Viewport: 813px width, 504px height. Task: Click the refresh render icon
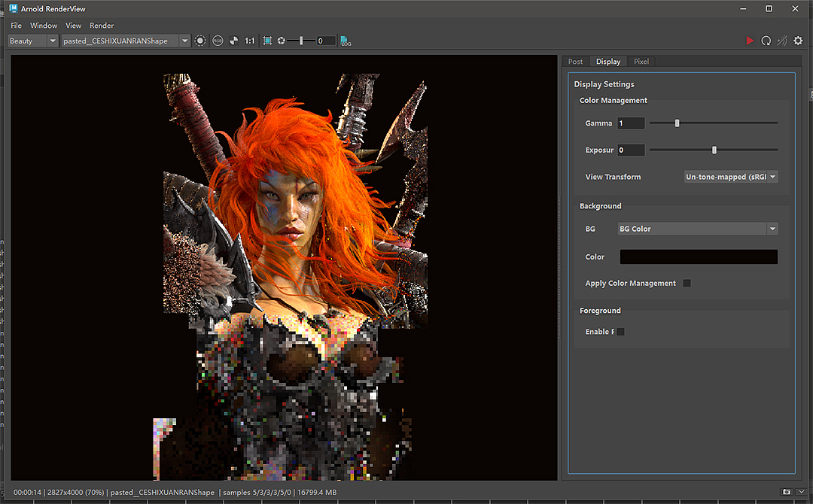coord(766,41)
